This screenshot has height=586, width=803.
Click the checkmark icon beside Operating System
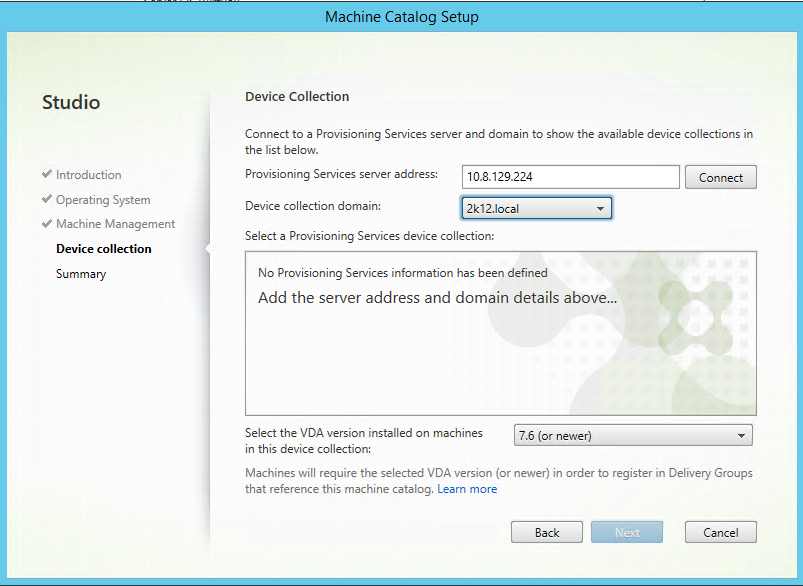(x=47, y=200)
